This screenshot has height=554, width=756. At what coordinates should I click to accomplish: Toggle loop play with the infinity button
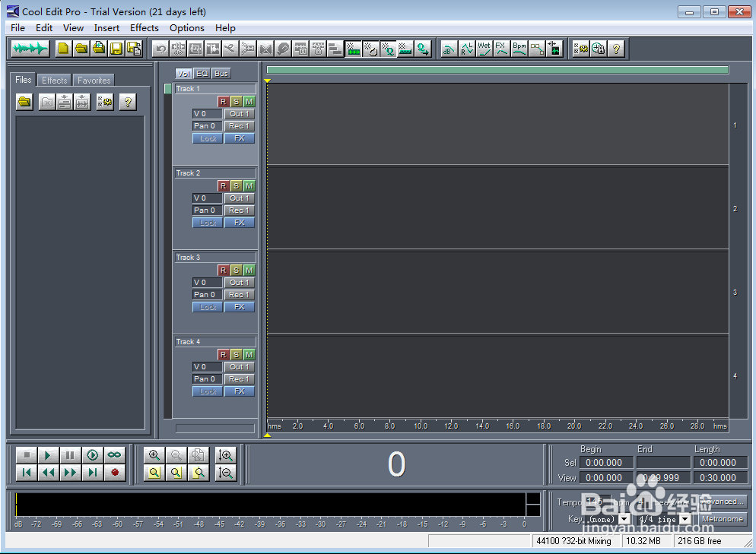pyautogui.click(x=115, y=455)
